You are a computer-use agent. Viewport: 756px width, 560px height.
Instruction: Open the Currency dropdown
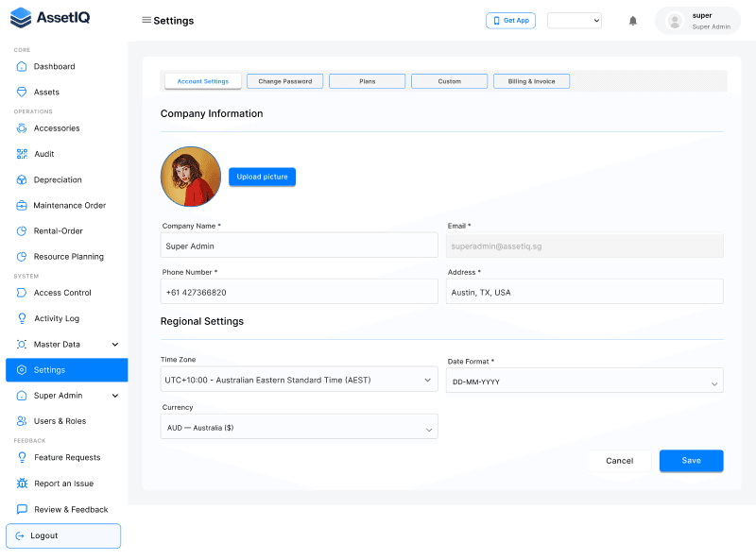click(x=299, y=427)
